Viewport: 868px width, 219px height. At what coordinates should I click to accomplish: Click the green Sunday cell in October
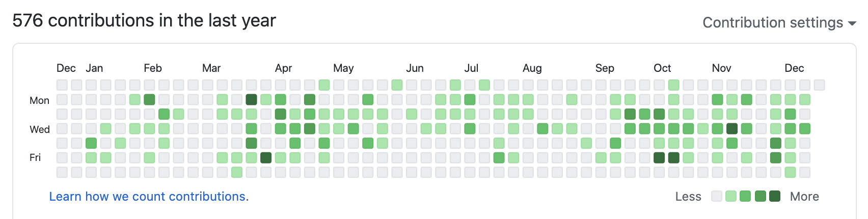click(x=673, y=85)
